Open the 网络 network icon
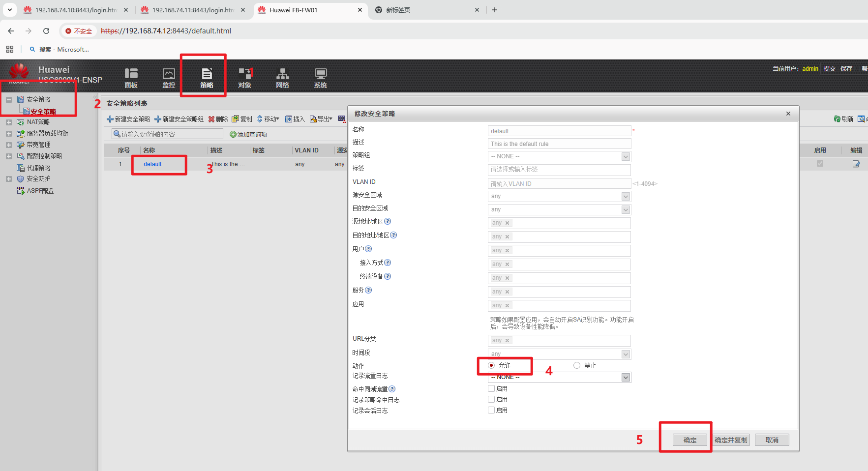Screen dimensions: 868x471 282,78
